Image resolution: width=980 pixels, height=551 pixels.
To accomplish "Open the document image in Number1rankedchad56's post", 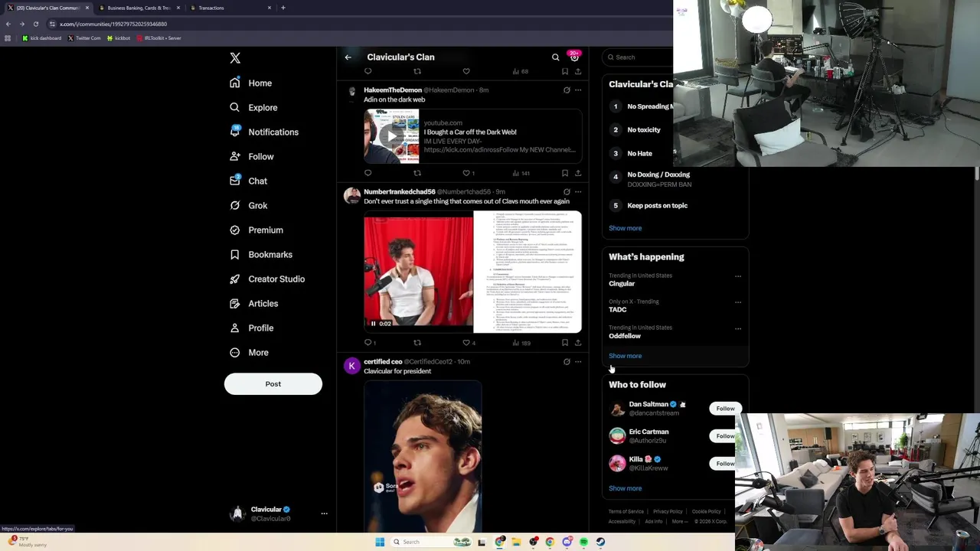I will click(528, 272).
